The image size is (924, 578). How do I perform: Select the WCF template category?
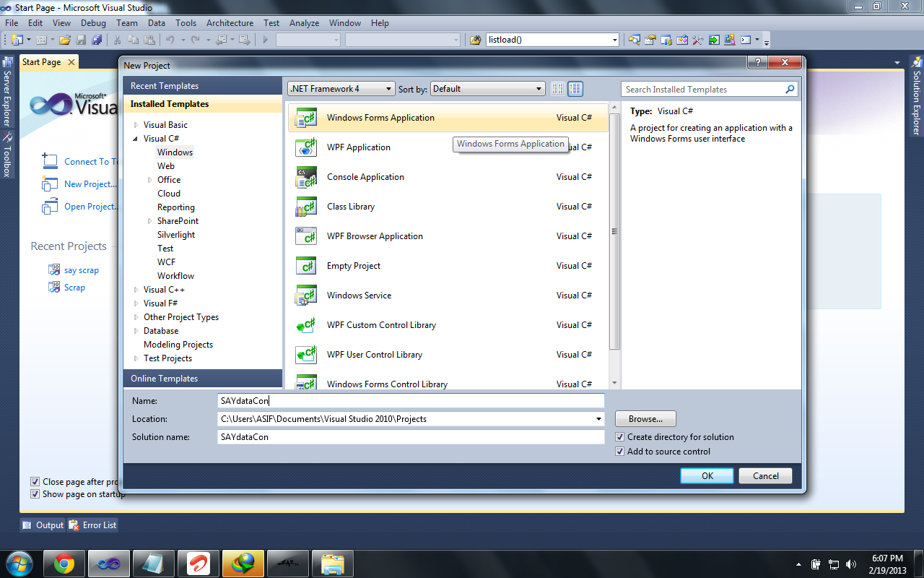click(x=166, y=262)
